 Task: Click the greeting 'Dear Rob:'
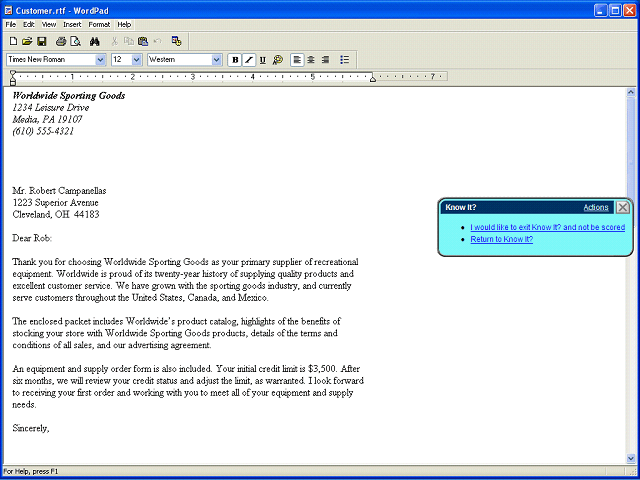point(32,238)
